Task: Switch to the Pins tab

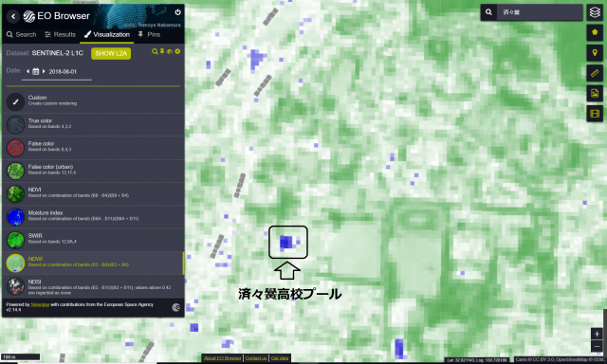Action: pyautogui.click(x=150, y=34)
